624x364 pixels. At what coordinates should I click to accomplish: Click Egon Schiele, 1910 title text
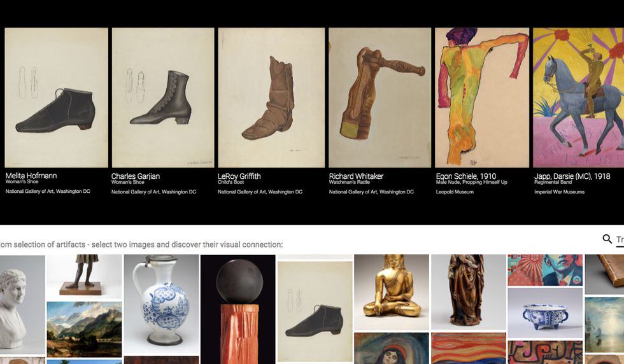466,176
